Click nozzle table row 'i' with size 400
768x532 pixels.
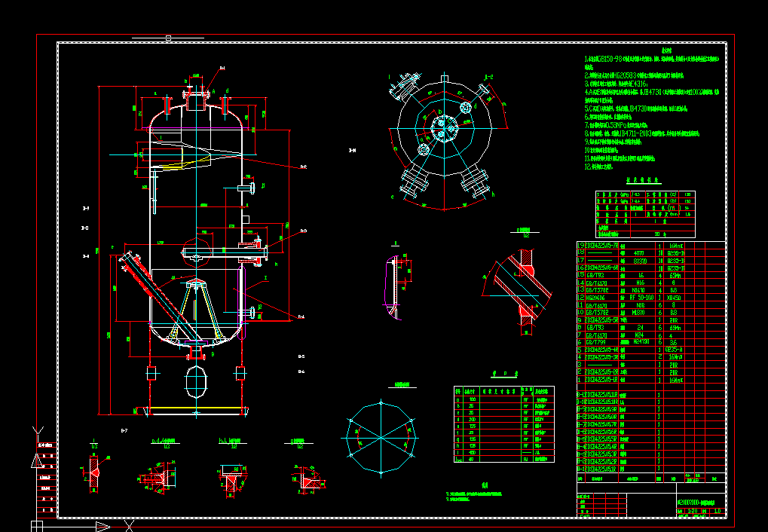504,453
